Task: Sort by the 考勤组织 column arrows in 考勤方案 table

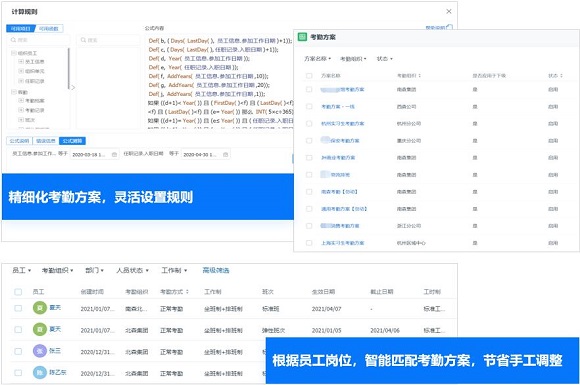Action: 419,75
